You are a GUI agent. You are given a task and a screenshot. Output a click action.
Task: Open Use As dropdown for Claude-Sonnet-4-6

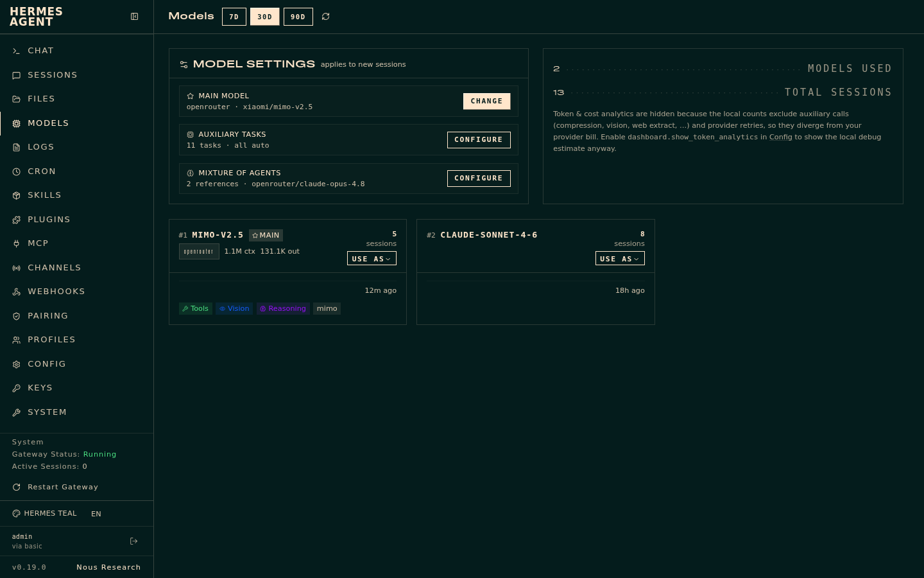tap(620, 259)
